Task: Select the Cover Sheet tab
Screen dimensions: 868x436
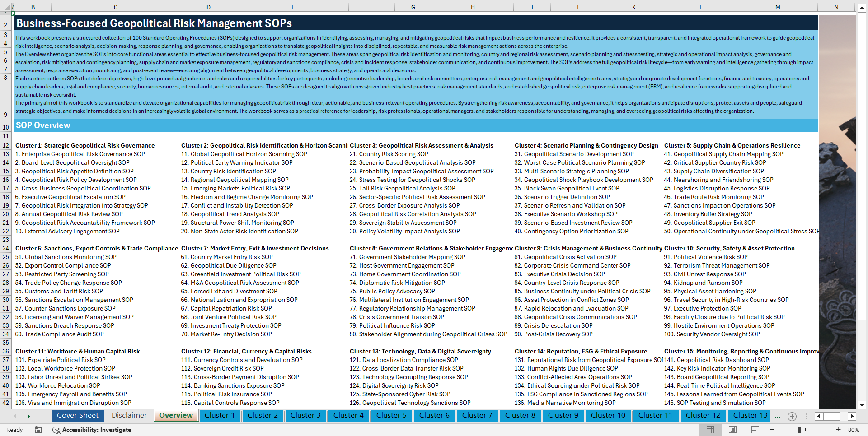Action: (78, 415)
